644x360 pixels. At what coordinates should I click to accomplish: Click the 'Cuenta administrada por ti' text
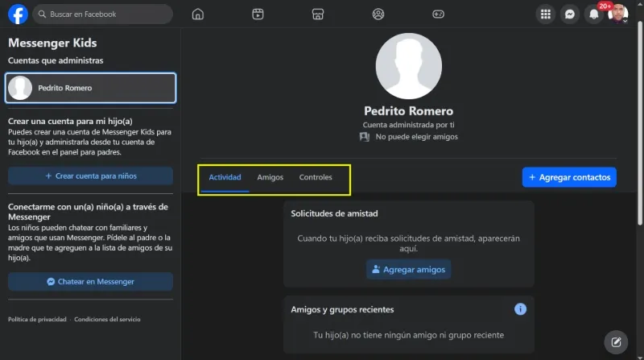pos(408,125)
